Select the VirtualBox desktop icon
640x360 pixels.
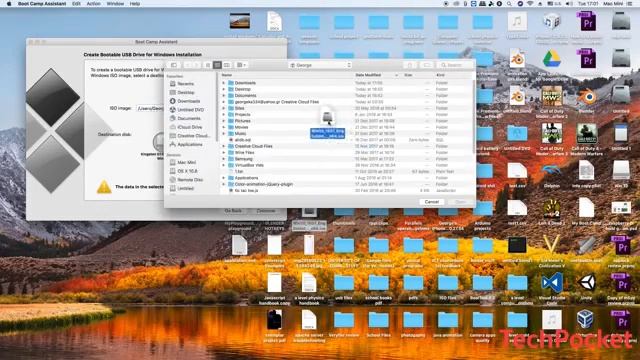click(586, 320)
